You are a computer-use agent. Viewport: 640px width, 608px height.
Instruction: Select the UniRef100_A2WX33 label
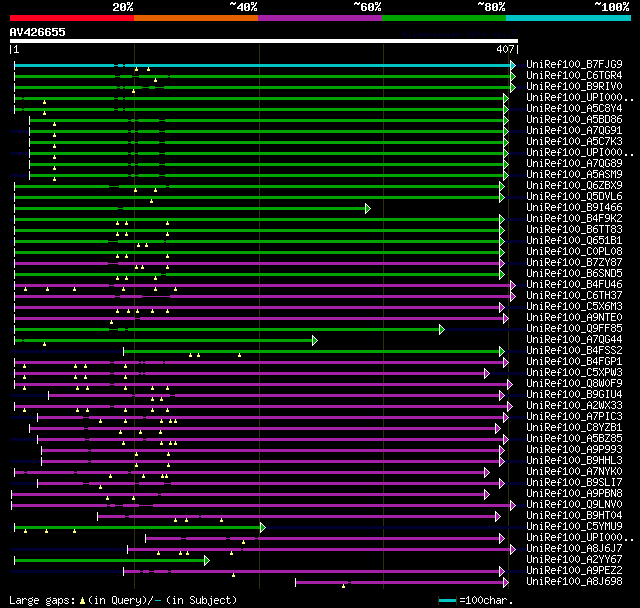click(574, 406)
